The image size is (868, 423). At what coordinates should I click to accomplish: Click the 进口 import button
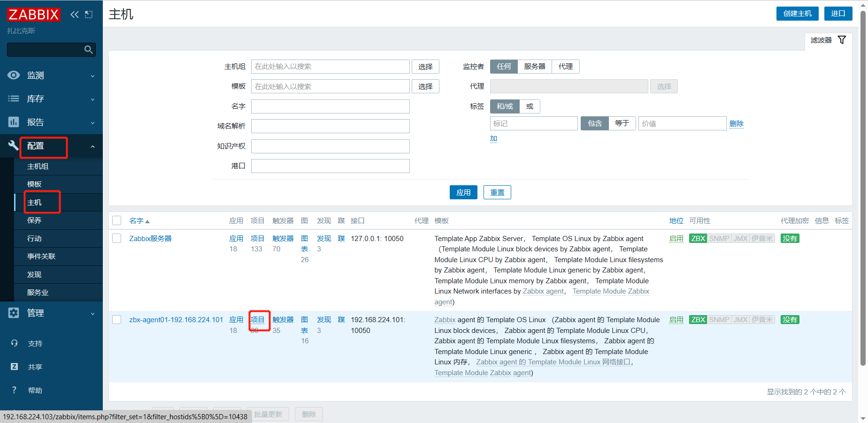[838, 14]
